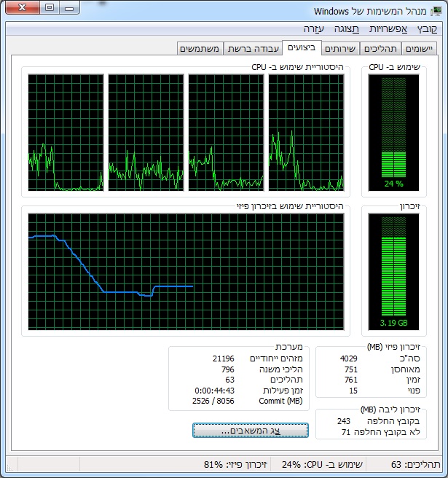Screen dimensions: 448x478
Task: Switch to the תהליכים (Processes) tab
Action: 380,49
